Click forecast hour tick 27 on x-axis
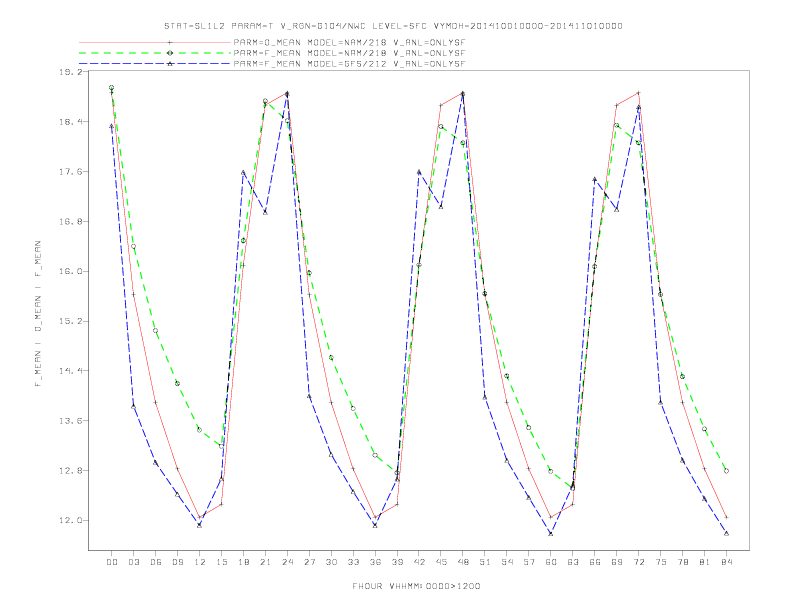The image size is (792, 612). [309, 562]
